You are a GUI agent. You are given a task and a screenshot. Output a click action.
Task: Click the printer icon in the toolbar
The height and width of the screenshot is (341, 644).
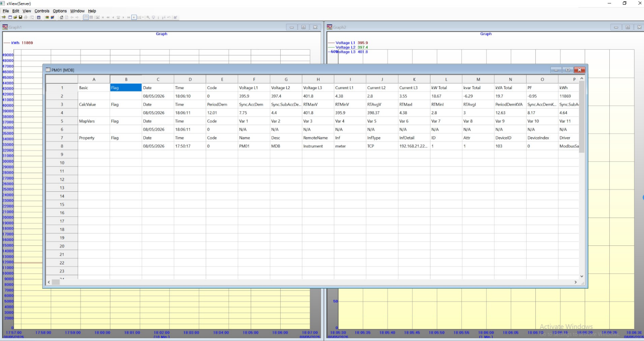coord(26,17)
